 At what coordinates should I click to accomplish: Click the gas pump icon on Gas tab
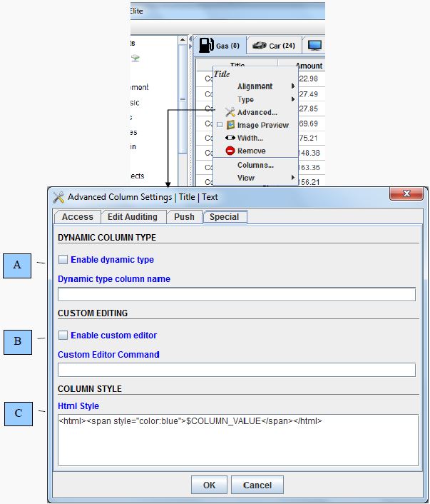tap(206, 45)
